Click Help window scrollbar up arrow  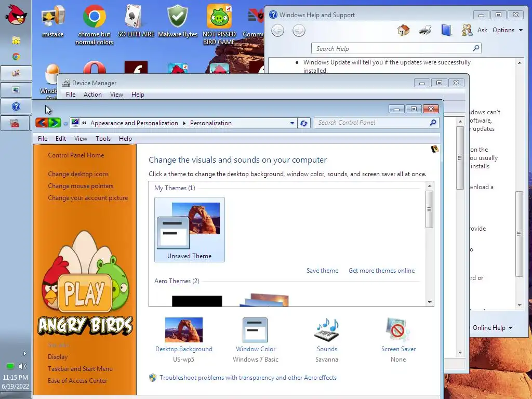520,63
